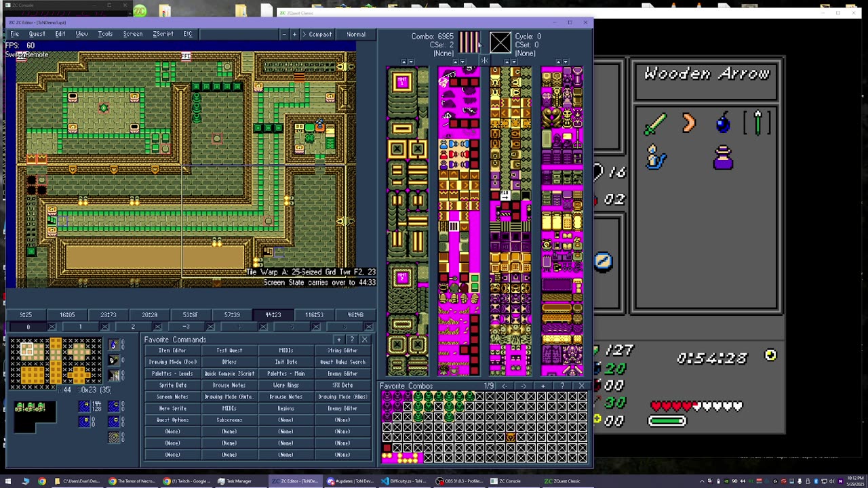Image resolution: width=868 pixels, height=488 pixels.
Task: Open the Screen menu
Action: [x=133, y=34]
